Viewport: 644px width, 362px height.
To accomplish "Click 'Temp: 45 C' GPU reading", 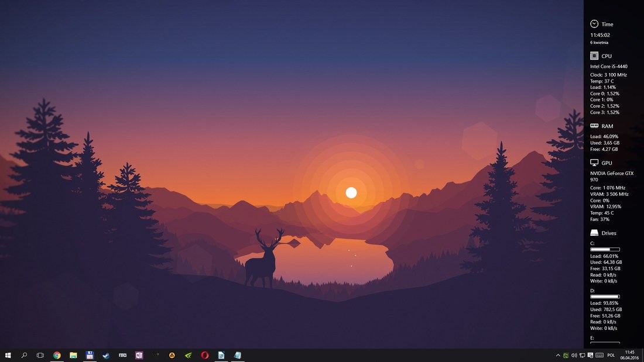I will [602, 213].
